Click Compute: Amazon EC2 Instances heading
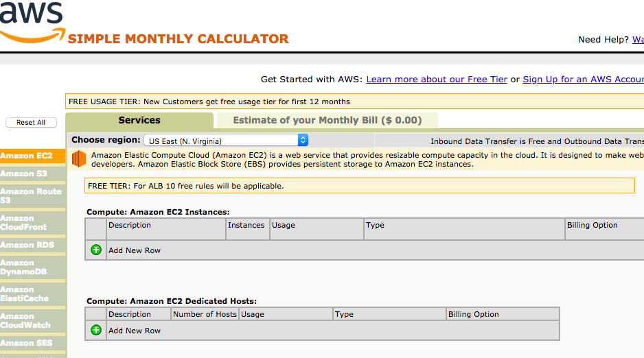Image resolution: width=644 pixels, height=358 pixels. (x=158, y=212)
